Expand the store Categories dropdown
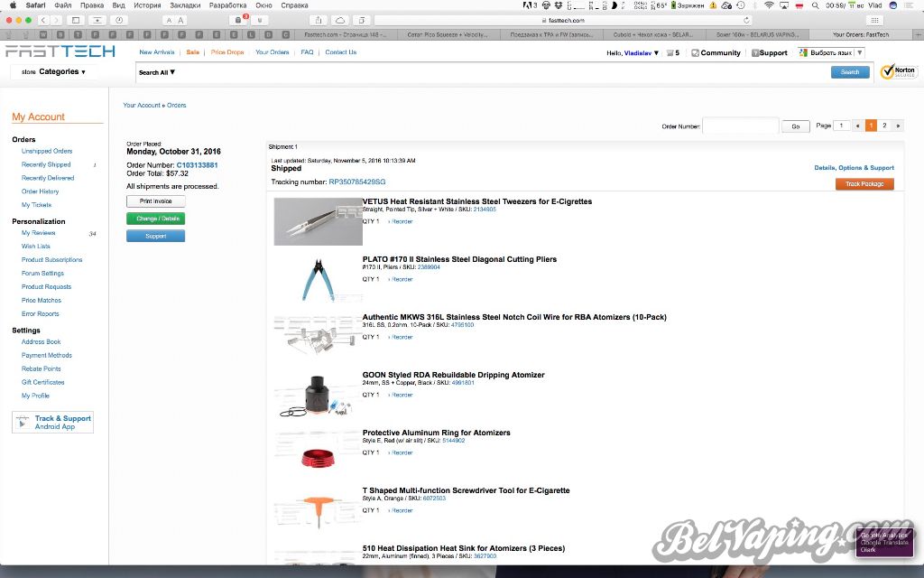 (x=53, y=72)
